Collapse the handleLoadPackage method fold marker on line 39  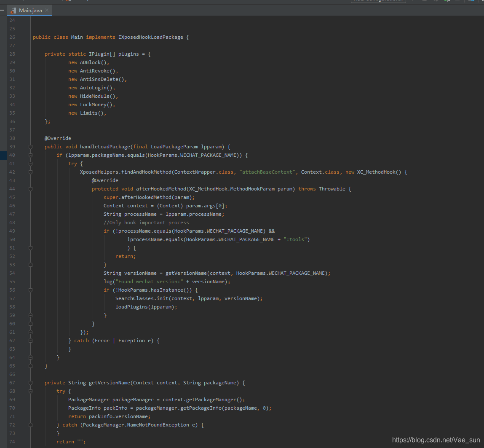31,147
